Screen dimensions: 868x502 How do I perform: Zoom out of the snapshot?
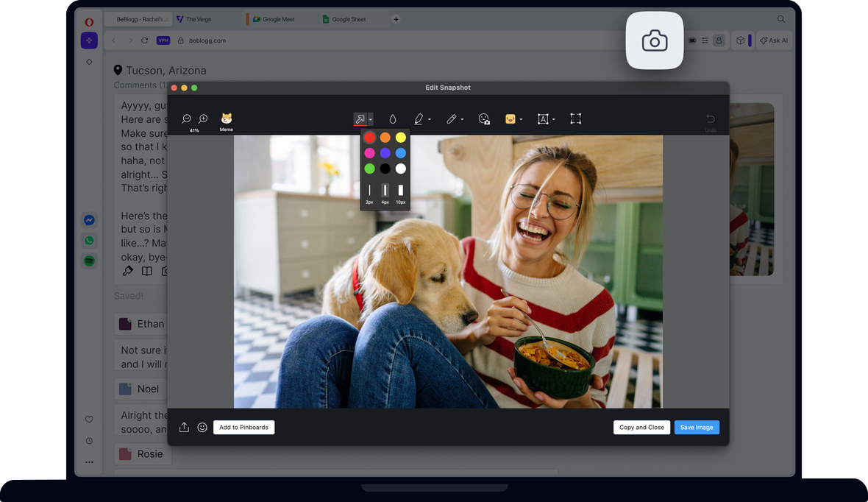point(187,119)
